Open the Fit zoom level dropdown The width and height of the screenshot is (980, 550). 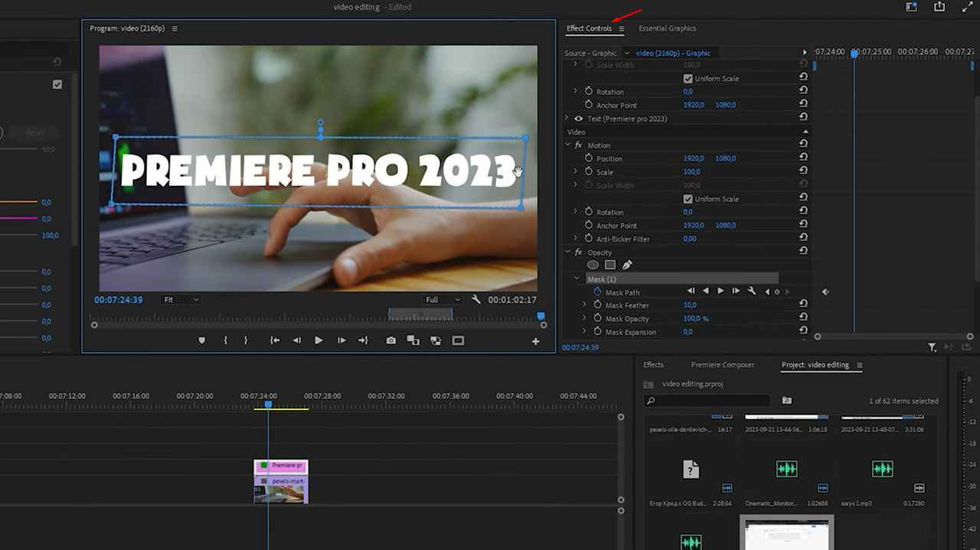181,300
